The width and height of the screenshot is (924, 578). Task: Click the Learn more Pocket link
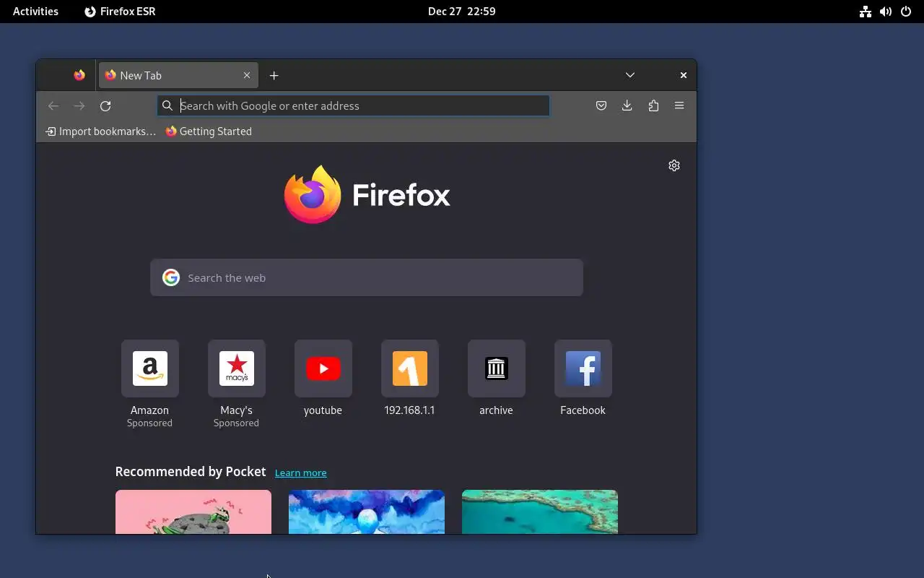point(301,473)
